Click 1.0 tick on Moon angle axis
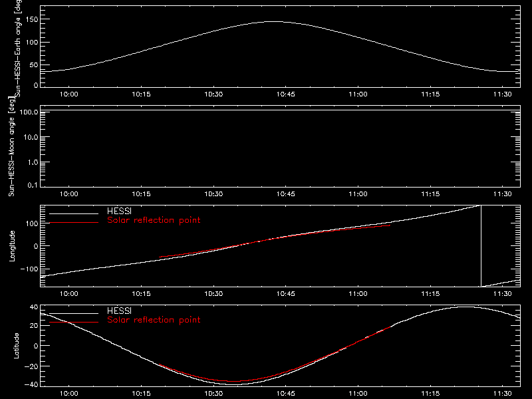The image size is (532, 399). [x=32, y=162]
